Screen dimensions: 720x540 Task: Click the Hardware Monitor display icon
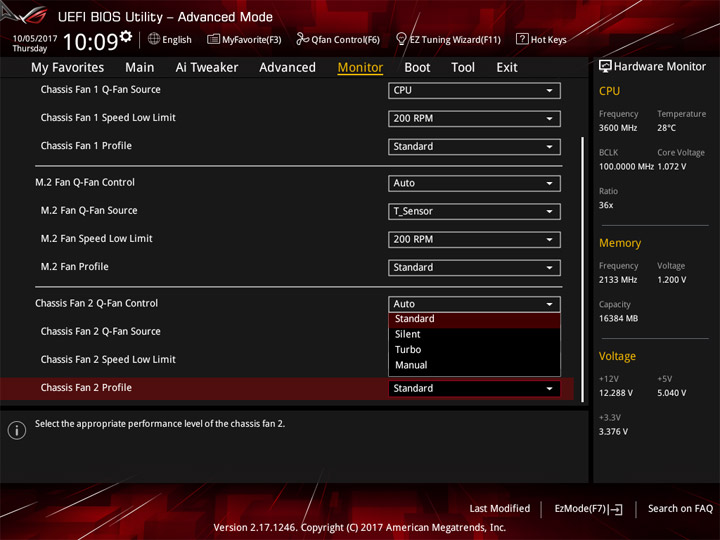point(605,66)
